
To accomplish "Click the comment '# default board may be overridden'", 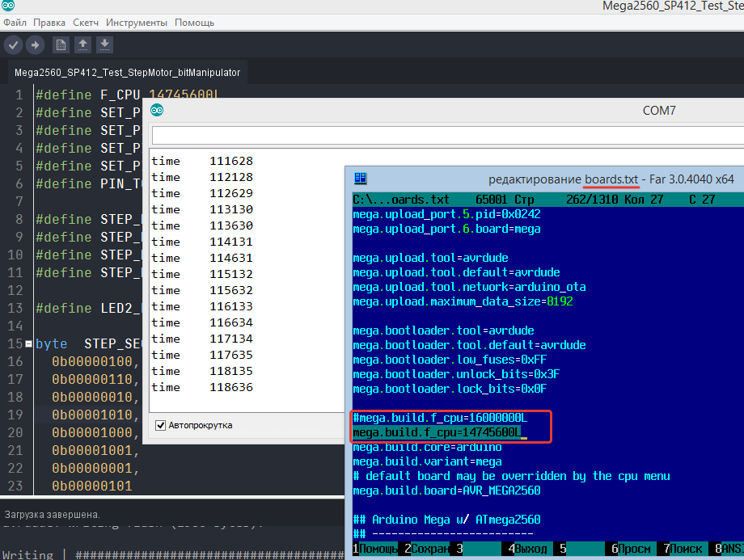I will 511,476.
